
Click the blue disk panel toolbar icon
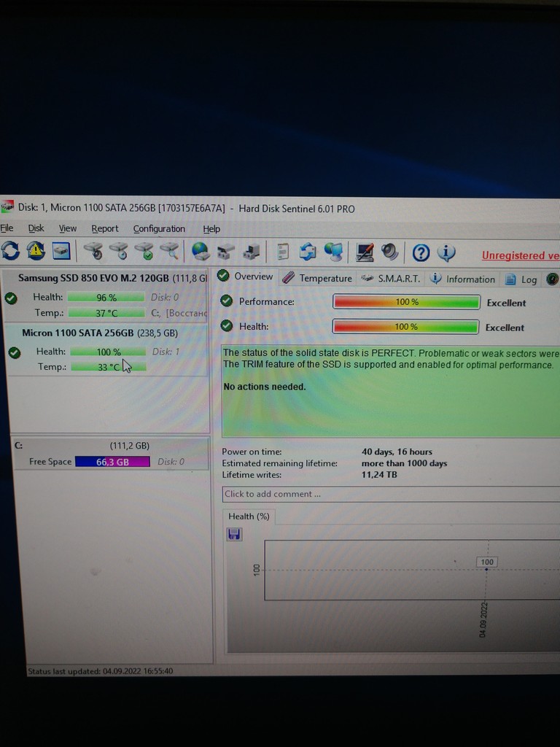(61, 251)
